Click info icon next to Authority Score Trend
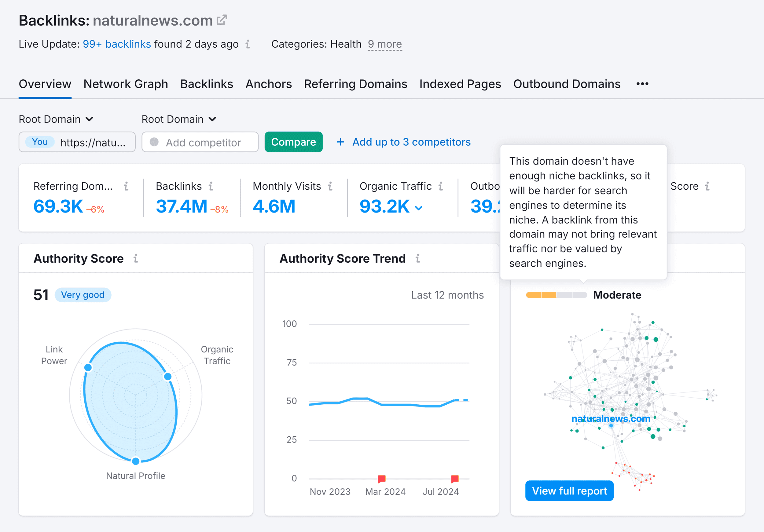Screen dimensions: 764x532 (x=418, y=258)
